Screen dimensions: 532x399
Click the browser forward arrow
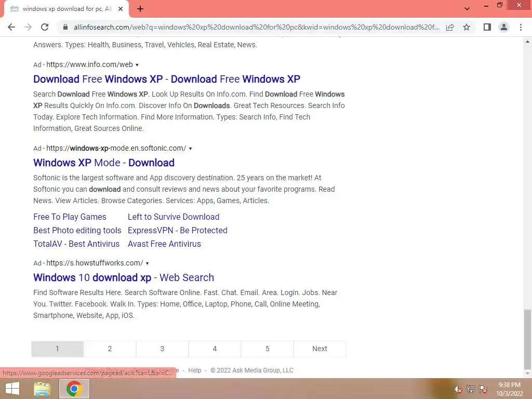28,27
